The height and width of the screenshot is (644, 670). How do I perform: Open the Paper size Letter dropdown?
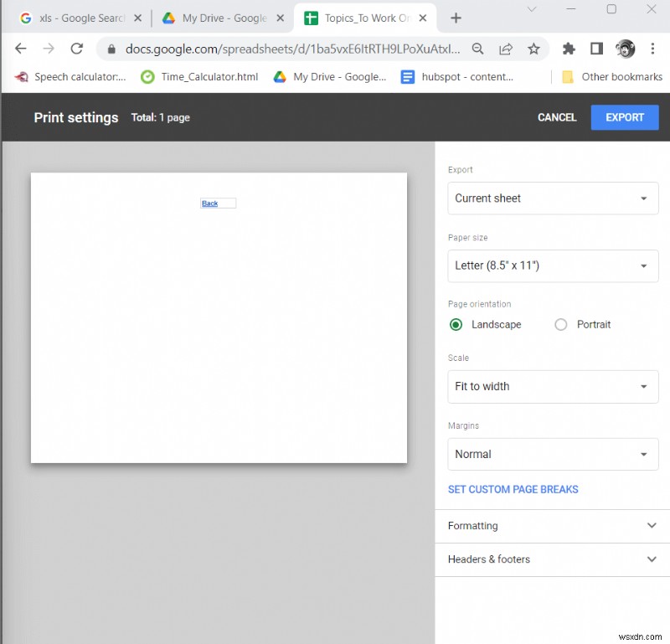[x=553, y=265]
